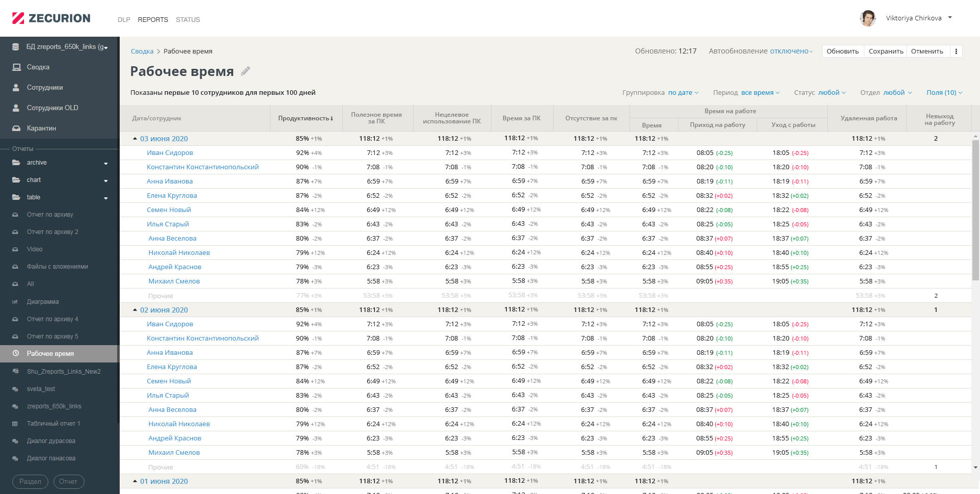The width and height of the screenshot is (980, 494).
Task: Collapse the 03 июня 2020 group
Action: point(135,139)
